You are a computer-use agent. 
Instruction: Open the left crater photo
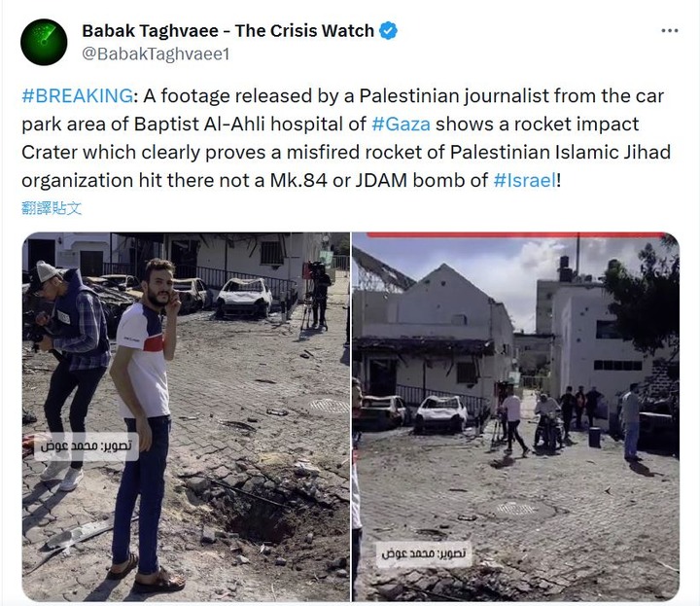click(186, 416)
